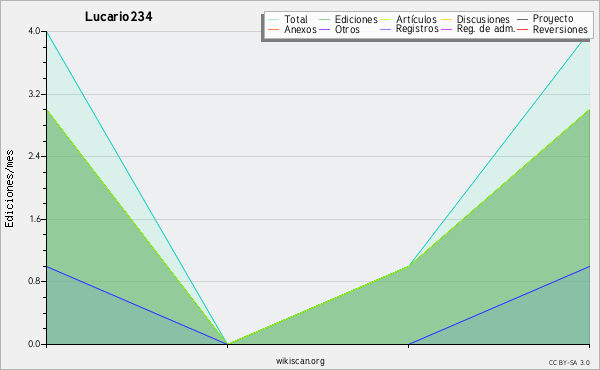This screenshot has width=600, height=370.
Task: Click the cyan Total line color swatch
Action: tap(274, 19)
